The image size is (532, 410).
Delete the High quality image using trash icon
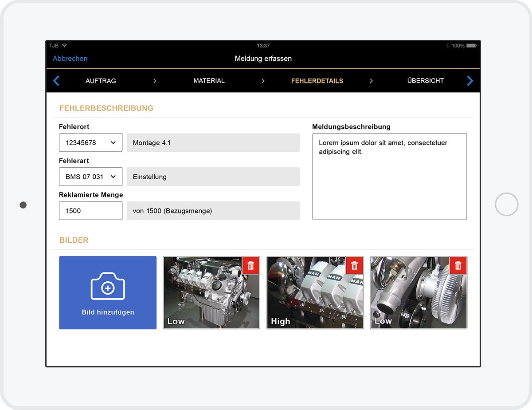[355, 265]
